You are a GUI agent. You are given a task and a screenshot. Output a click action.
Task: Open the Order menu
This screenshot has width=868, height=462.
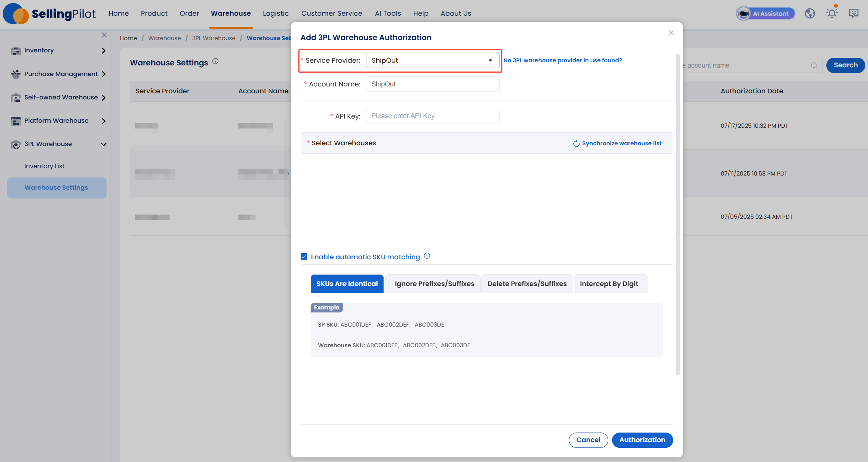pyautogui.click(x=189, y=13)
